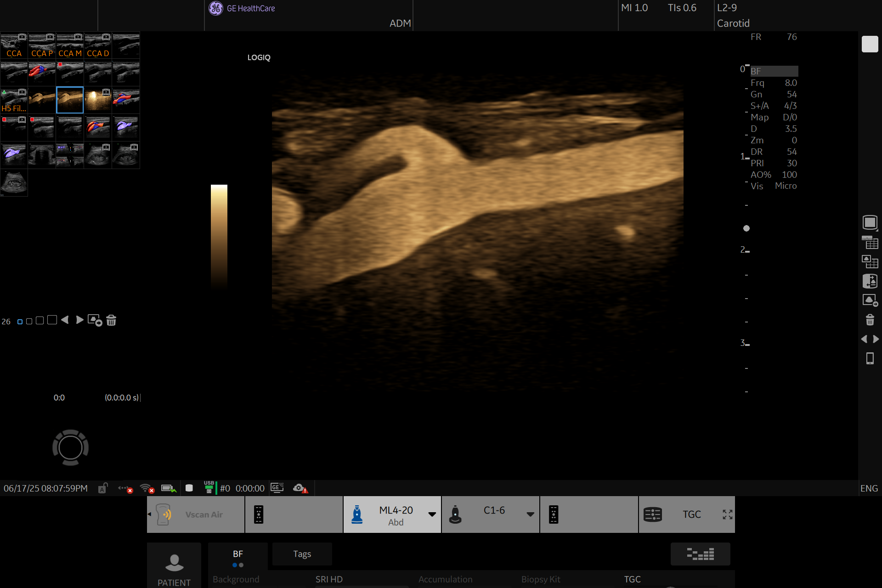This screenshot has height=588, width=882.
Task: Click the mobile device icon
Action: click(870, 358)
